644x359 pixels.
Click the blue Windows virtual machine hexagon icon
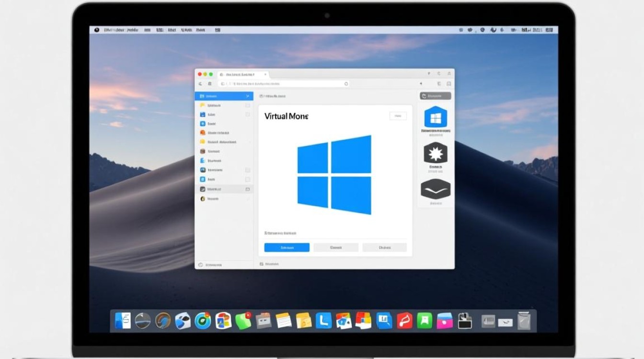pos(436,117)
